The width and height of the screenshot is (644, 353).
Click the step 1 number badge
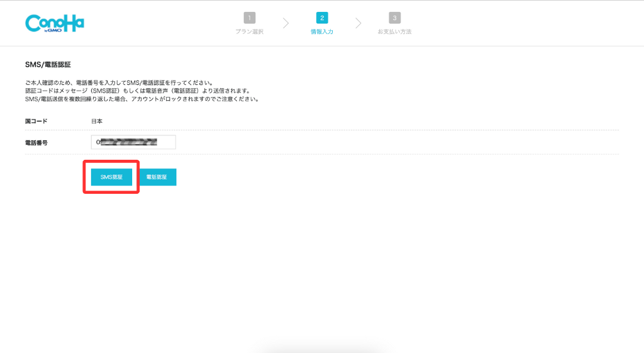pyautogui.click(x=250, y=18)
